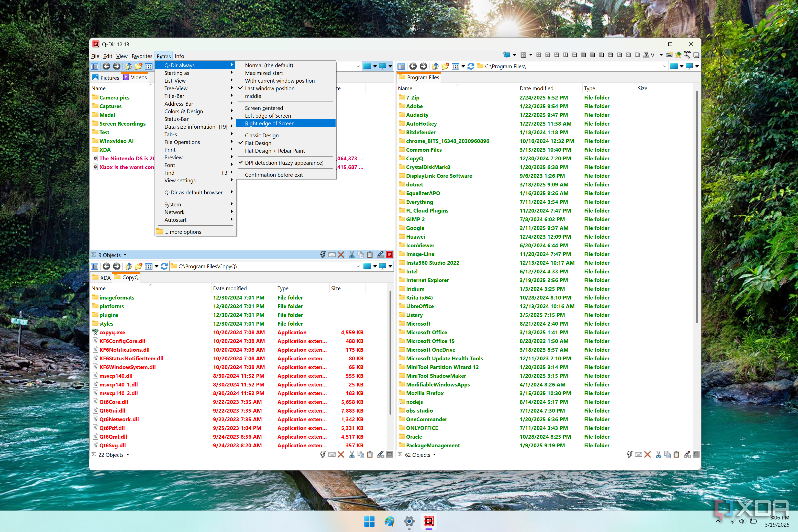The height and width of the screenshot is (532, 798).
Task: Click the add-favorite star icon
Action: (678, 55)
